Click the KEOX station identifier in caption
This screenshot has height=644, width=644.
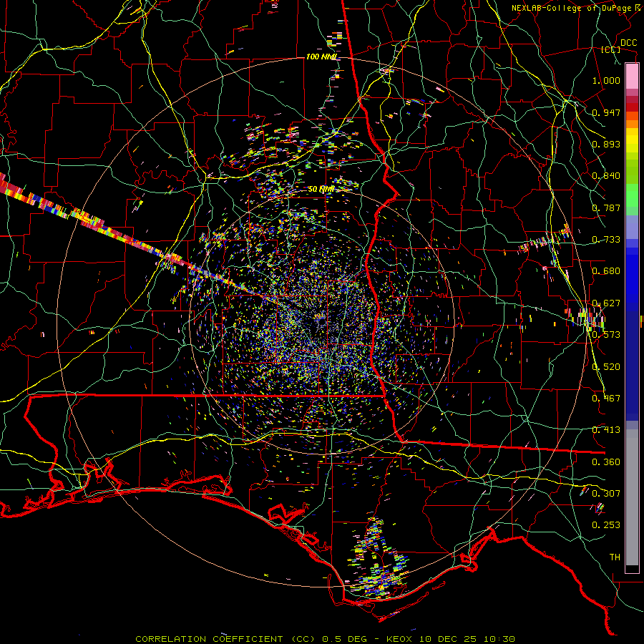click(401, 639)
